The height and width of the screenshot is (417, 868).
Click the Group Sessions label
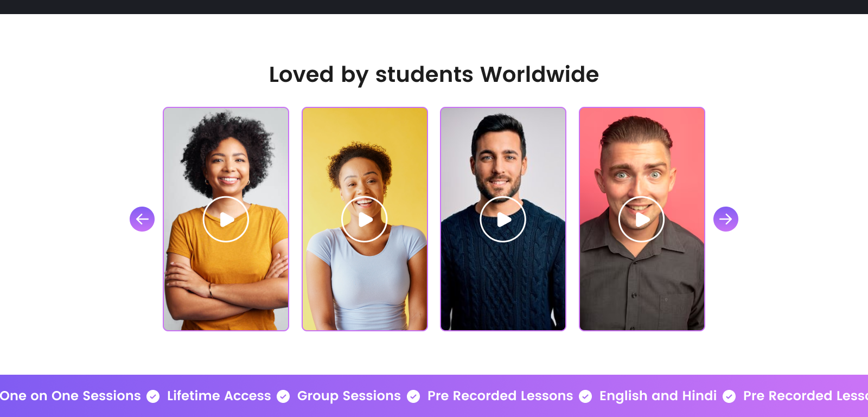(x=349, y=396)
